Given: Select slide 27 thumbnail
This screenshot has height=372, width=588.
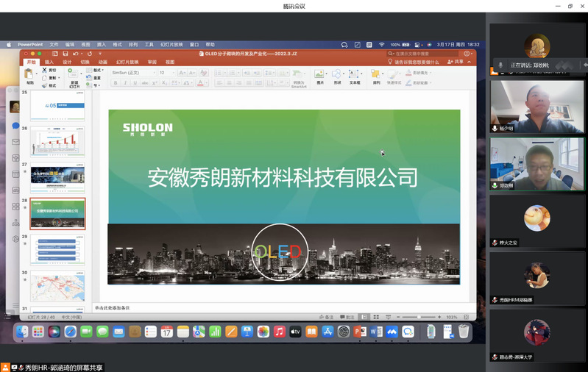Looking at the screenshot, I should coord(57,177).
